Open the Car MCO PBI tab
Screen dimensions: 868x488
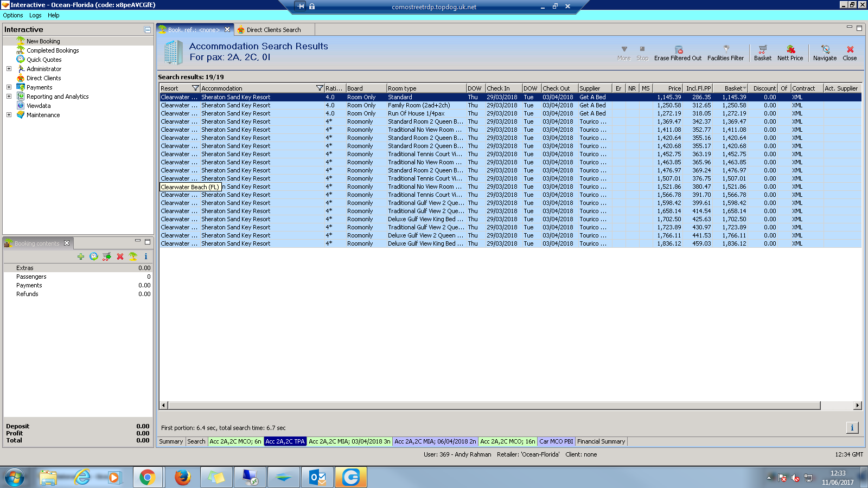coord(556,441)
